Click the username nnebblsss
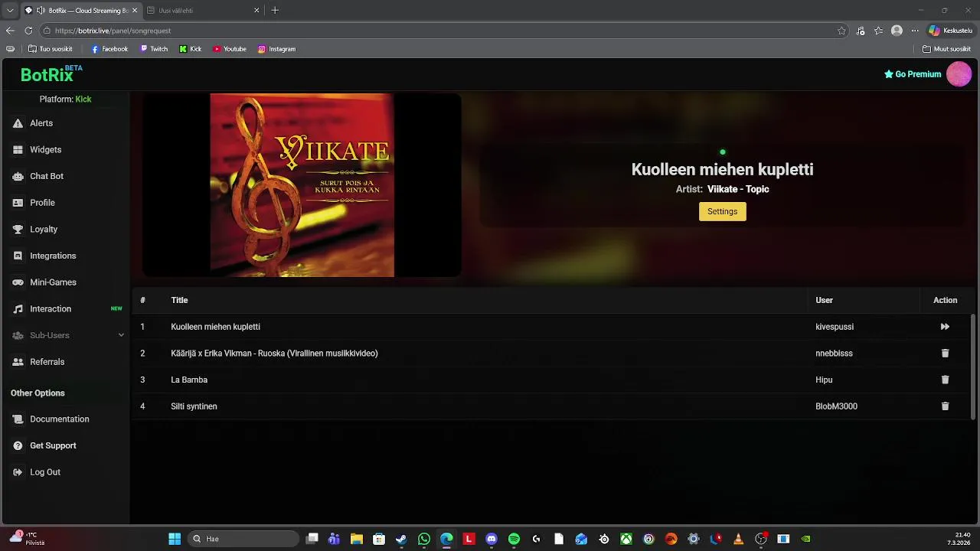The height and width of the screenshot is (551, 980). [834, 354]
